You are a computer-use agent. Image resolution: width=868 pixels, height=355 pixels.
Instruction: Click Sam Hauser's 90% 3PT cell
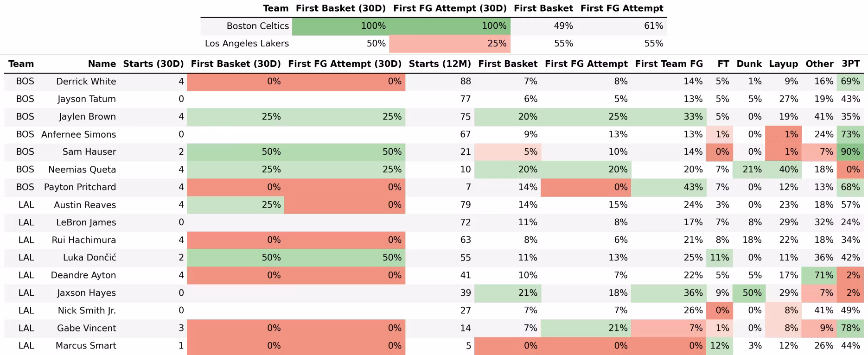click(850, 152)
